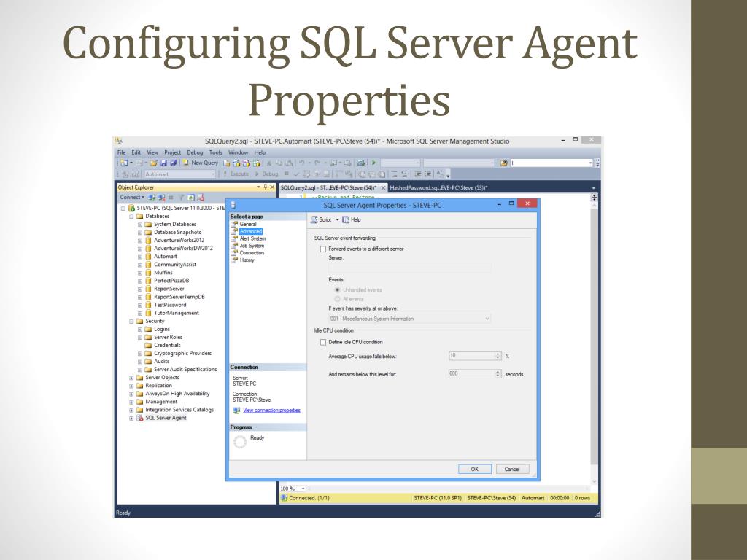This screenshot has width=747, height=560.
Task: Click the AdventureWorks2012 database cylinder icon
Action: pos(148,241)
